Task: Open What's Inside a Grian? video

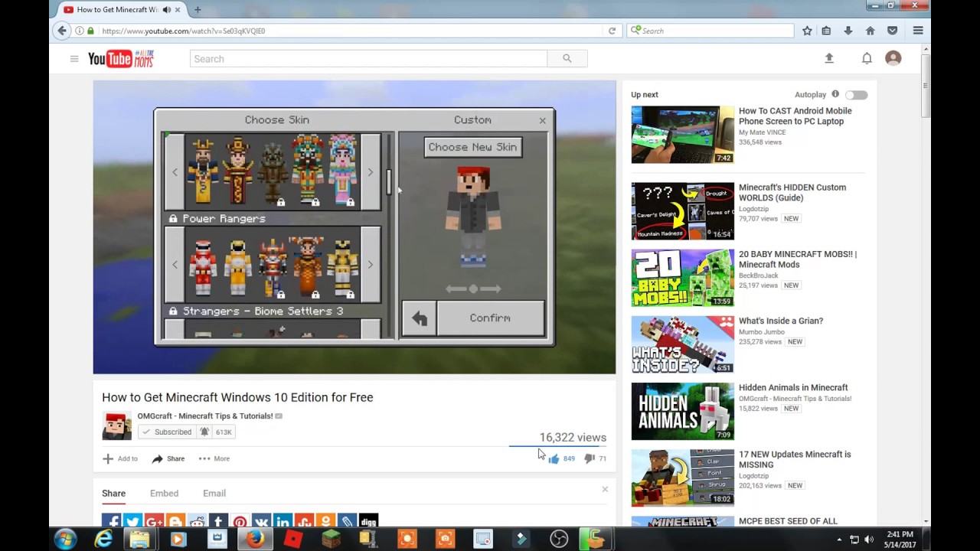Action: point(781,321)
